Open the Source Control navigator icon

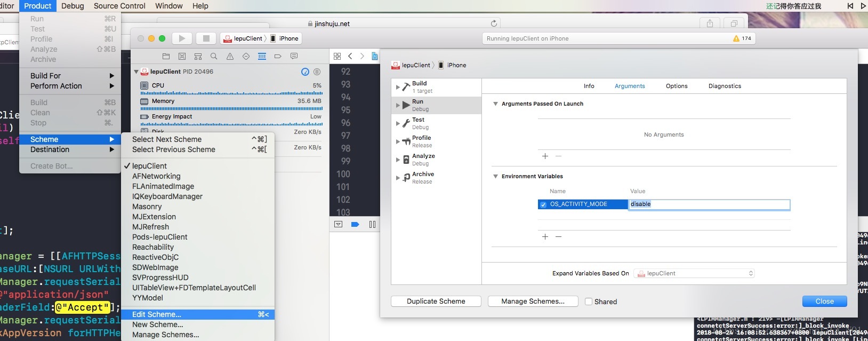point(182,56)
